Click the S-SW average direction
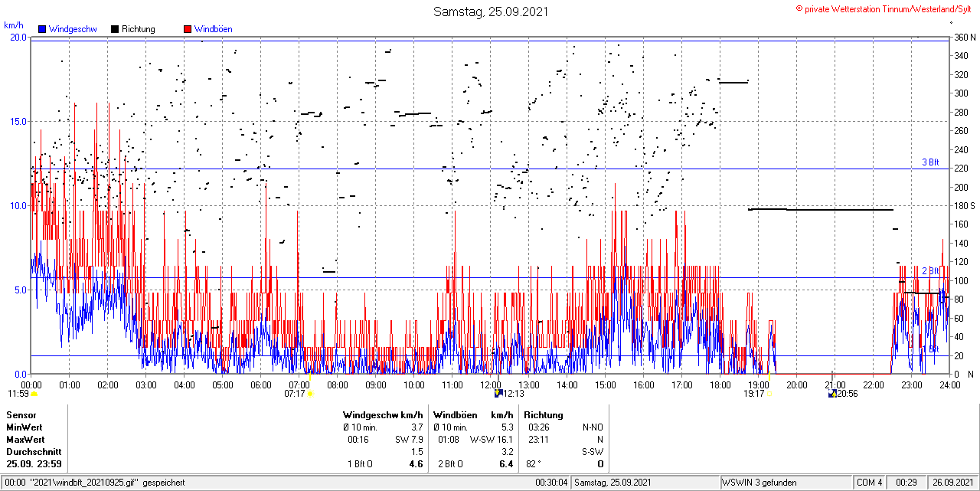The image size is (980, 491). pos(592,452)
